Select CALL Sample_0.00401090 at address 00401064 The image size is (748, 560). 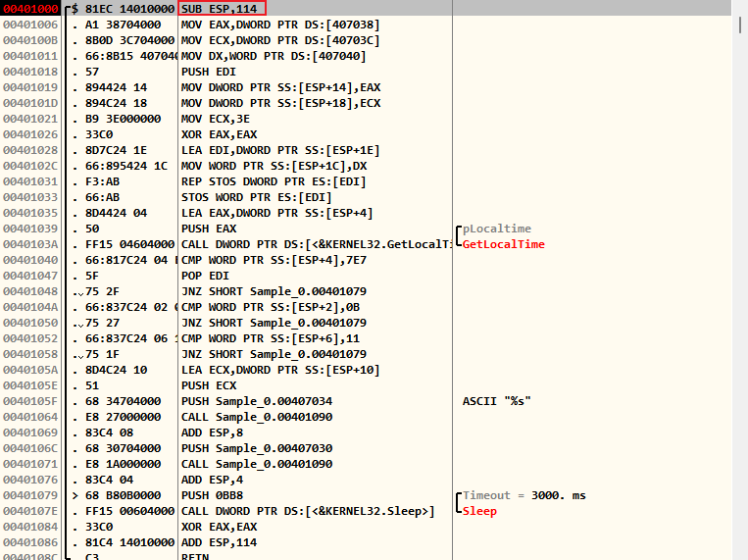[256, 417]
